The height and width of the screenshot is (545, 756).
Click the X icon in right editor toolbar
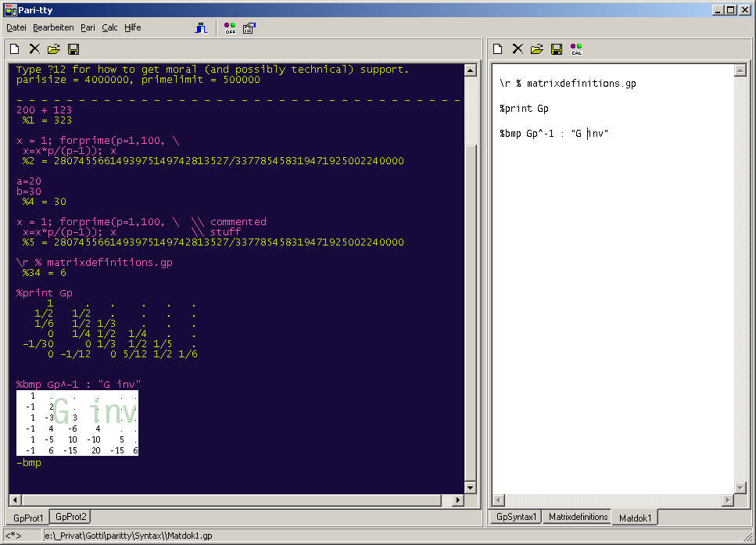pyautogui.click(x=517, y=49)
